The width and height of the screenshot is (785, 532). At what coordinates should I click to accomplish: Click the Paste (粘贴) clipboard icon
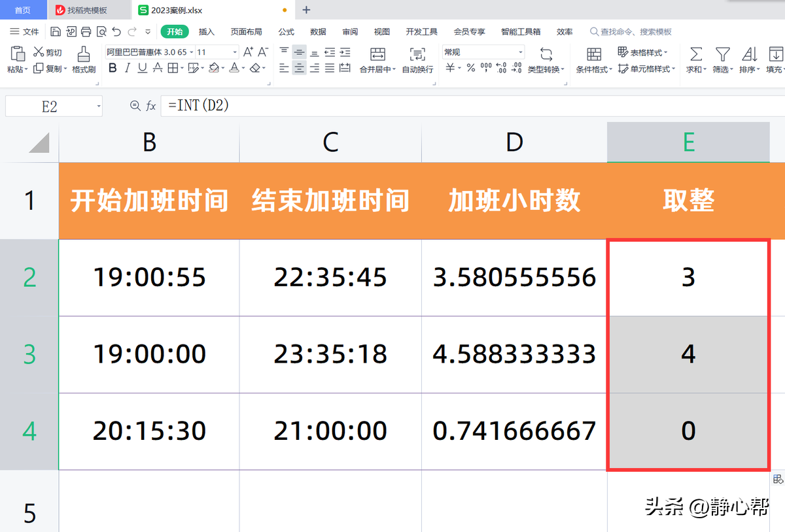click(x=18, y=54)
